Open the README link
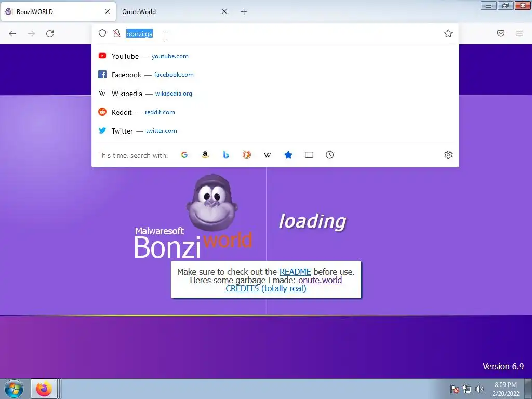This screenshot has width=532, height=399. click(x=295, y=272)
